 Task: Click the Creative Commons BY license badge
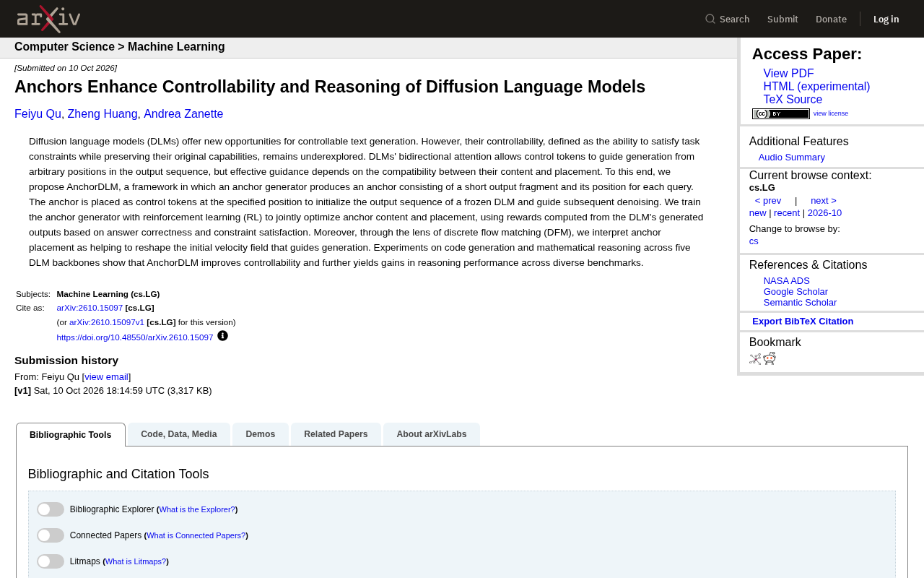[x=781, y=113]
